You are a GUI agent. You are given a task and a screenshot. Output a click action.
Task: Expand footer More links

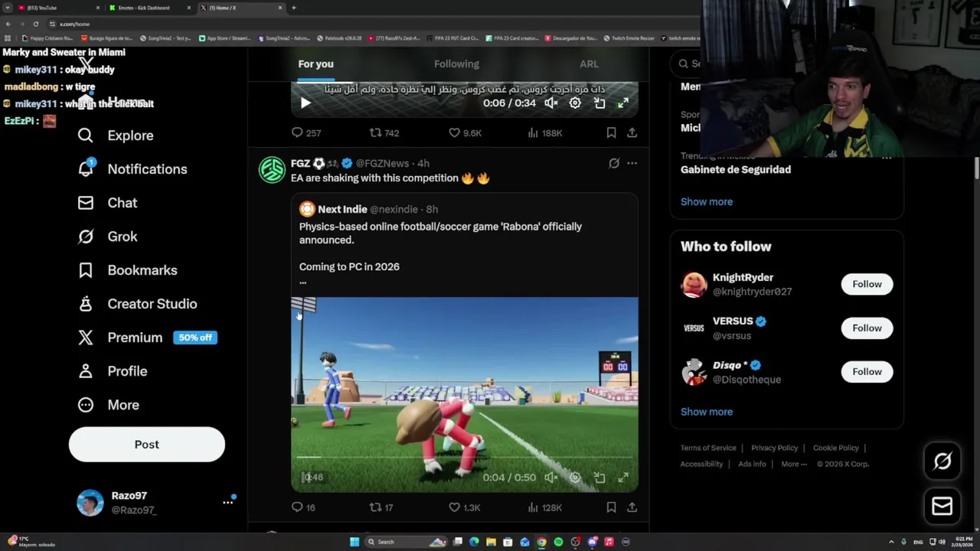(x=793, y=464)
